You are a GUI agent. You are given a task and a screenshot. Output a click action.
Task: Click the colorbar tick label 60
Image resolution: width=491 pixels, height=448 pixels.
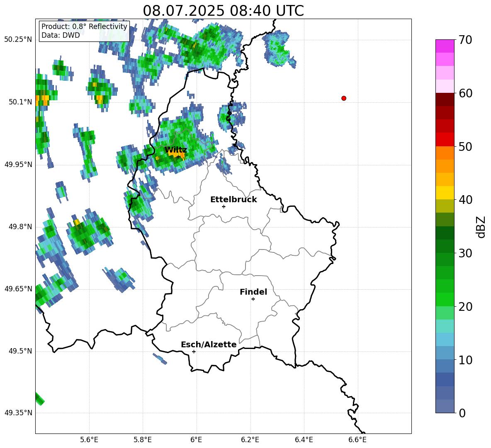point(465,93)
